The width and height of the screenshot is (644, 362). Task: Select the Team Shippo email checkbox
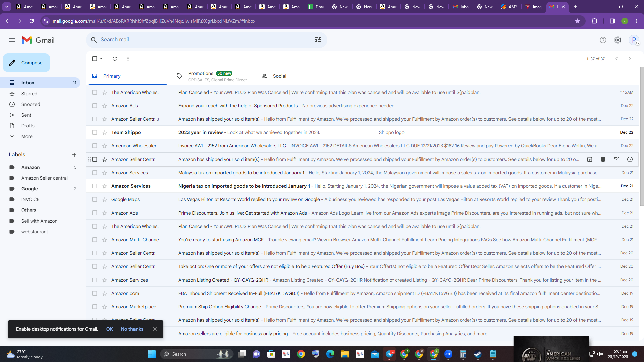(95, 132)
